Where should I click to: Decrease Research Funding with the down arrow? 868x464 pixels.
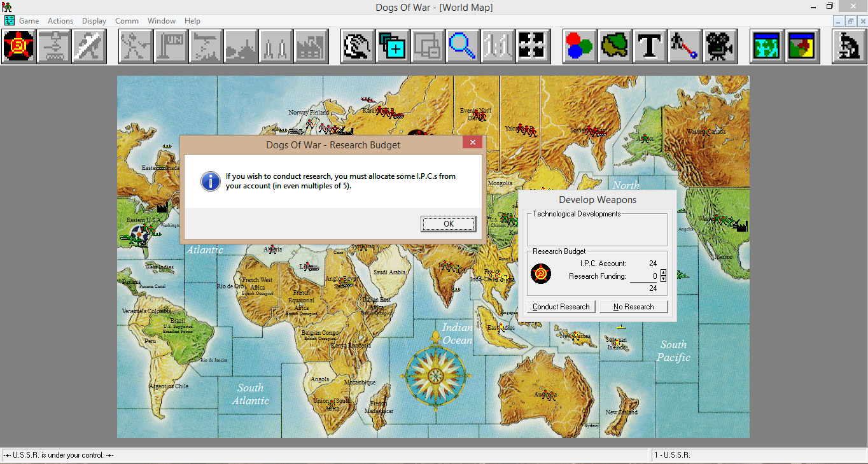[x=663, y=279]
